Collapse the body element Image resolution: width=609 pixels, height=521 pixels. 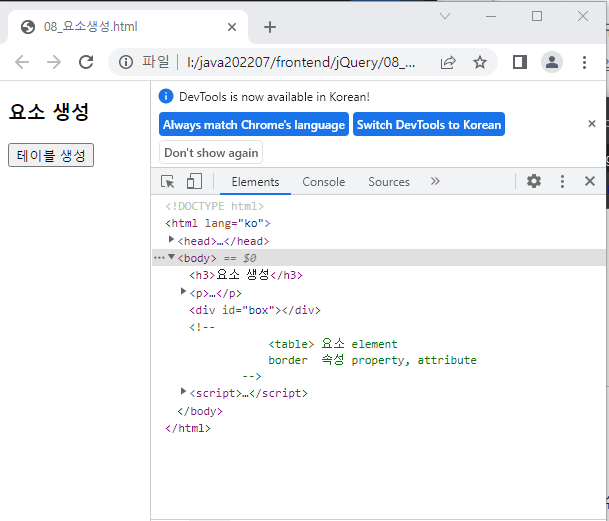click(171, 257)
